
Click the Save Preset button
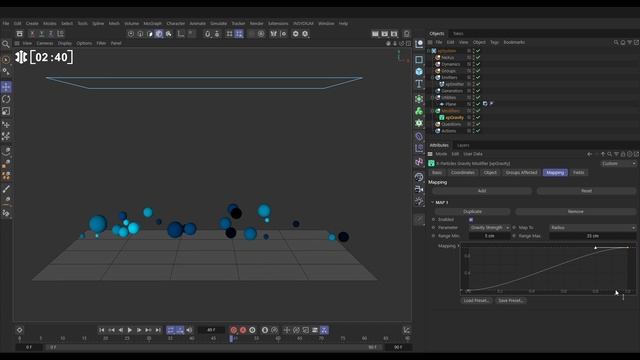coord(511,300)
